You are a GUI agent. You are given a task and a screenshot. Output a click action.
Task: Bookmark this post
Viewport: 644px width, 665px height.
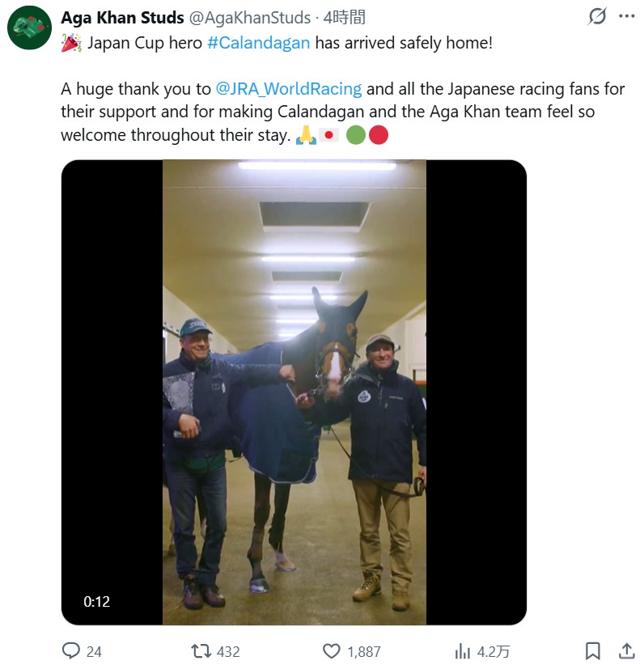click(593, 651)
